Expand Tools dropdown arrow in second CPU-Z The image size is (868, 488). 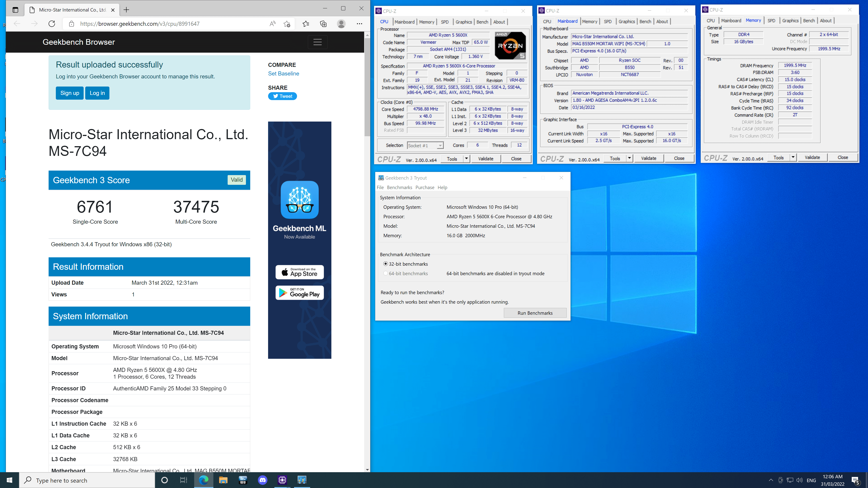pos(630,158)
